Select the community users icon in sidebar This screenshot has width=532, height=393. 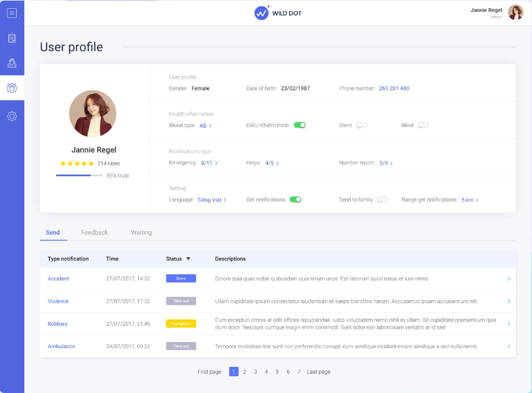pos(11,87)
